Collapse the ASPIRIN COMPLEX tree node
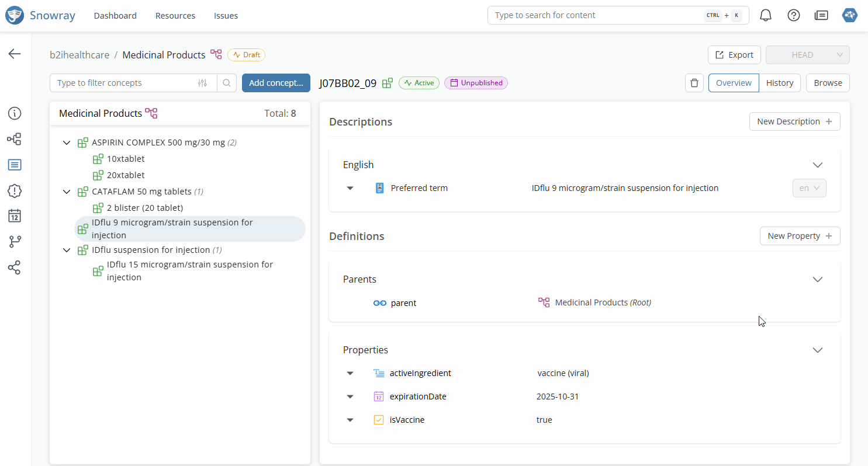This screenshot has height=466, width=868. click(x=67, y=142)
